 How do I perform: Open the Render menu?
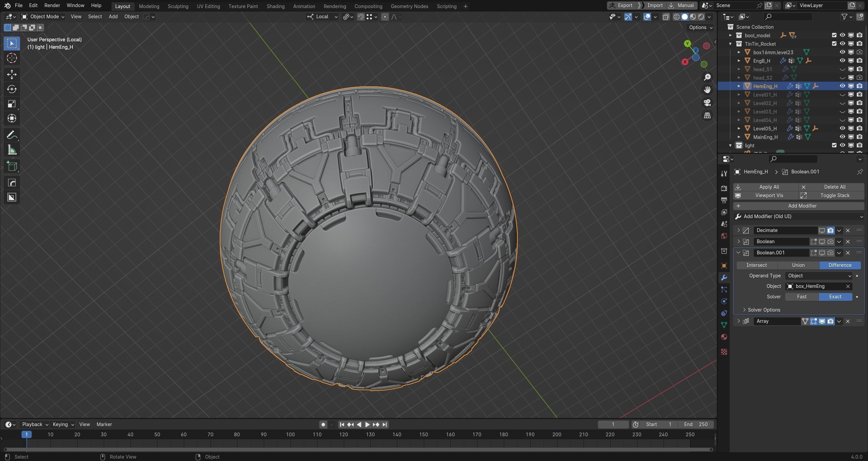[52, 5]
